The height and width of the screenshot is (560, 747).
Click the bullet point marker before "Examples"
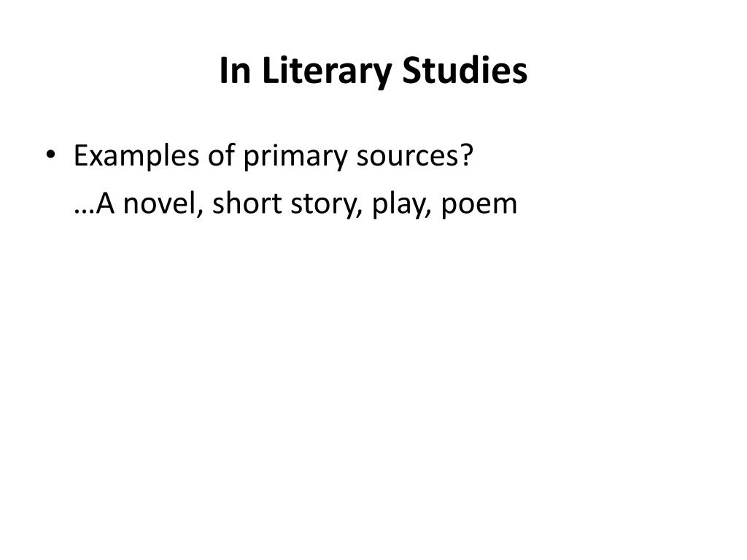click(50, 155)
